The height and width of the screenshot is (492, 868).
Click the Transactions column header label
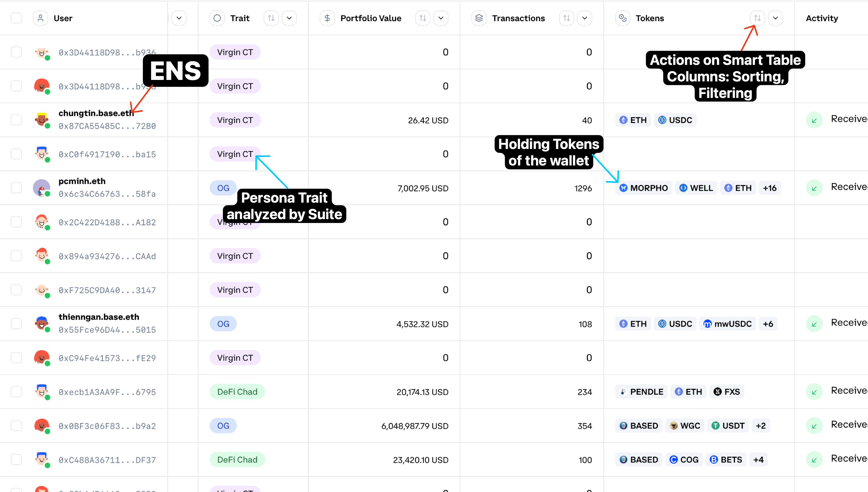pos(518,18)
